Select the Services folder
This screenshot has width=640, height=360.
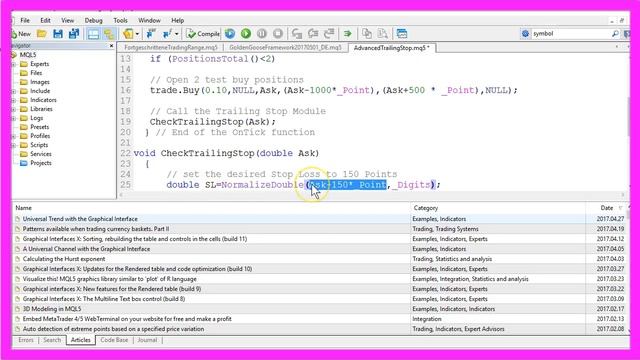(41, 154)
